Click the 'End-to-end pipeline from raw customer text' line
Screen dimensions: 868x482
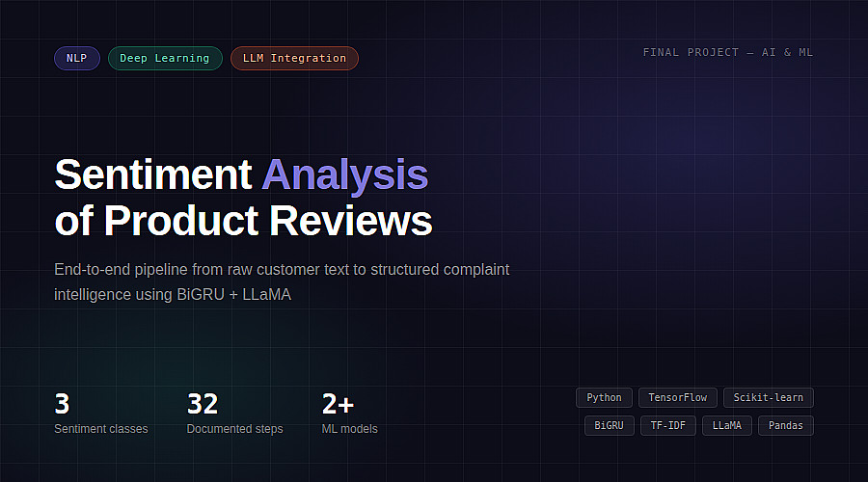pyautogui.click(x=282, y=270)
